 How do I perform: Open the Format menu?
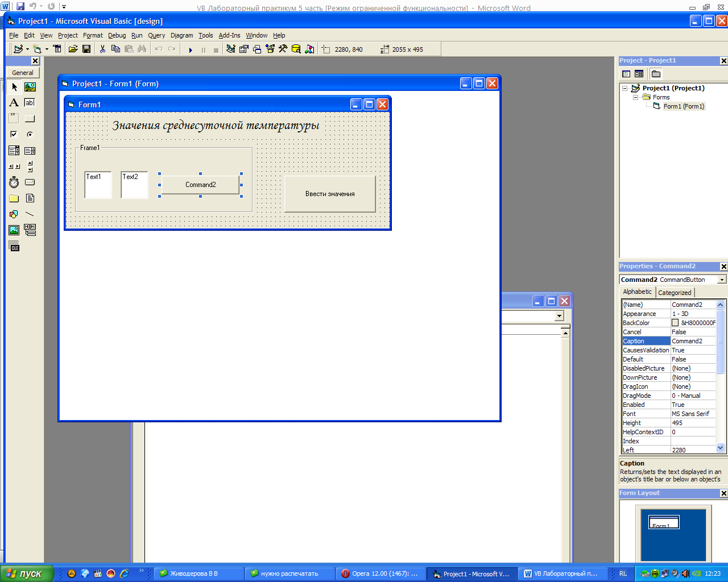pyautogui.click(x=93, y=35)
